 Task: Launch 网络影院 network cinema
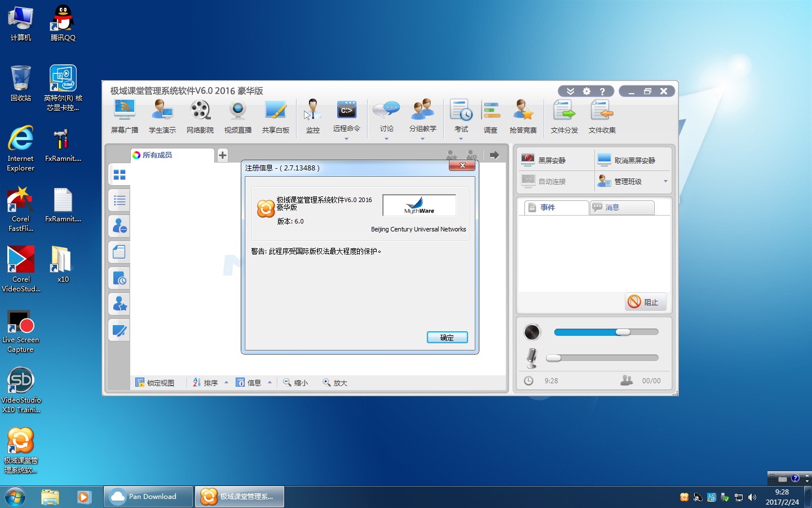click(200, 116)
